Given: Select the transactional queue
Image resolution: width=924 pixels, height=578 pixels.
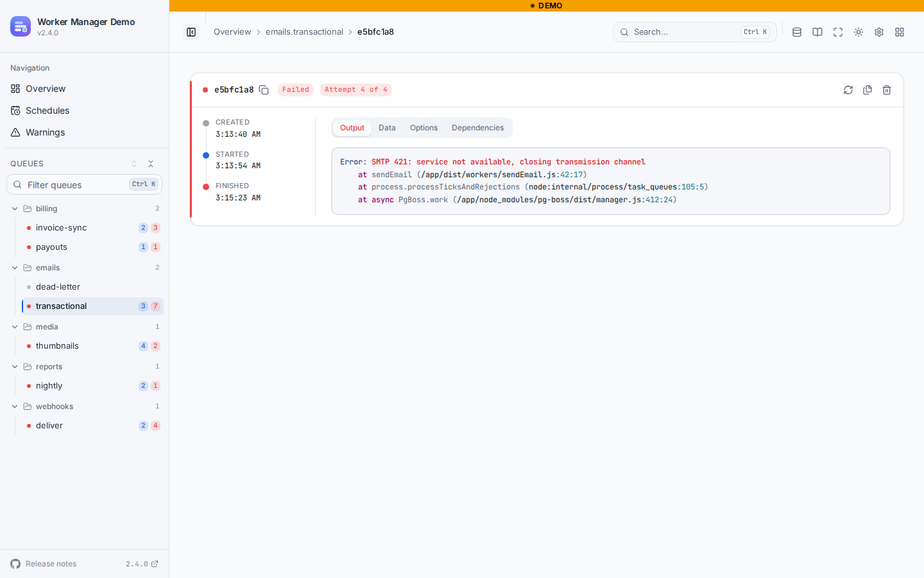Looking at the screenshot, I should click(92, 306).
